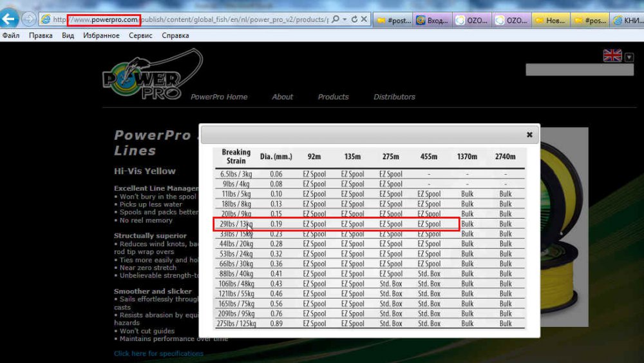Click the '66lbs / 30kg' row label
Viewport: 644px width, 363px height.
236,264
